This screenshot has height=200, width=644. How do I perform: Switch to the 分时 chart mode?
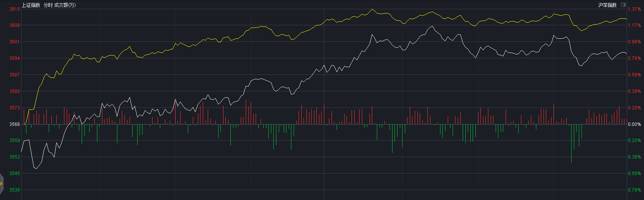click(48, 5)
